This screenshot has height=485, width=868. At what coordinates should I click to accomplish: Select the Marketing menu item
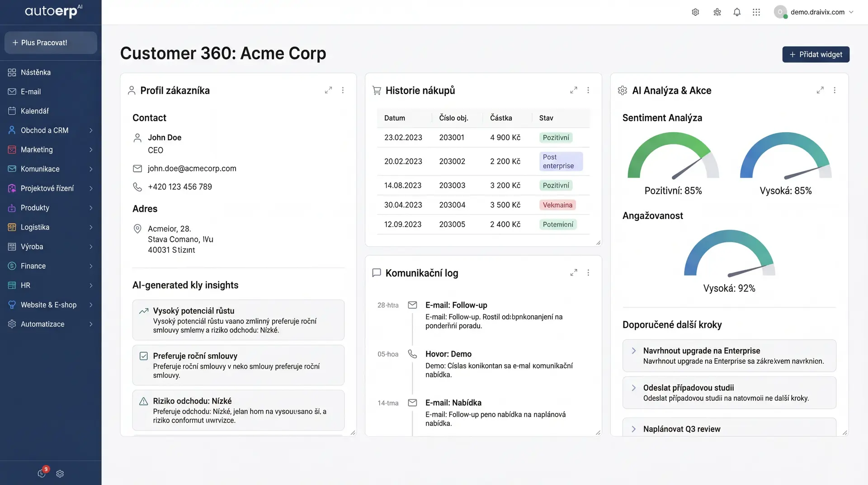pyautogui.click(x=51, y=150)
